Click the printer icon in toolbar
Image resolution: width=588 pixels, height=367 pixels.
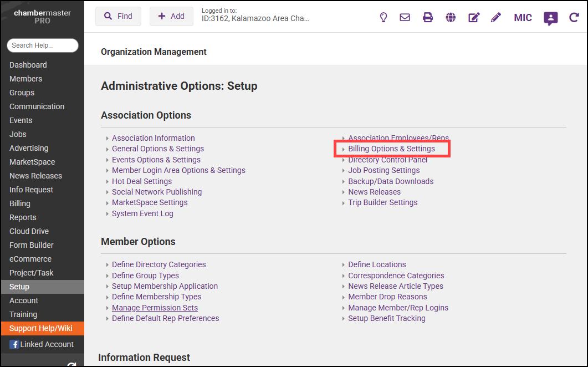(x=428, y=18)
